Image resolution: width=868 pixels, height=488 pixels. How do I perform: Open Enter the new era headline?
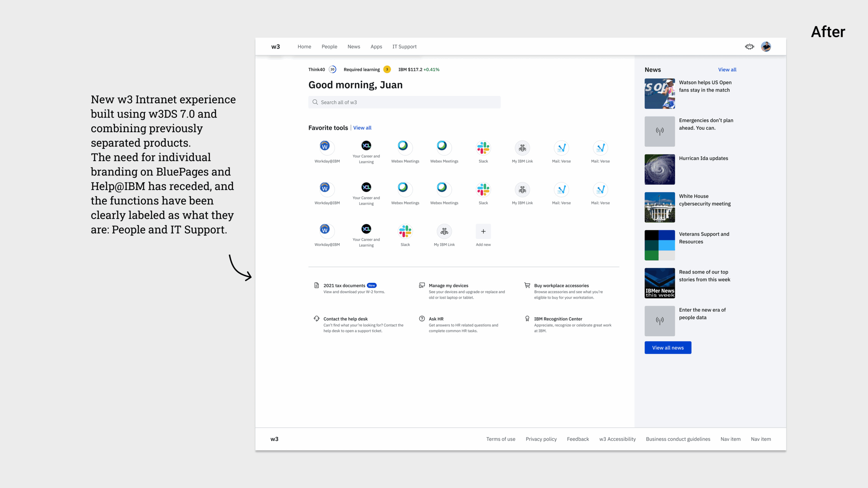[x=702, y=313]
